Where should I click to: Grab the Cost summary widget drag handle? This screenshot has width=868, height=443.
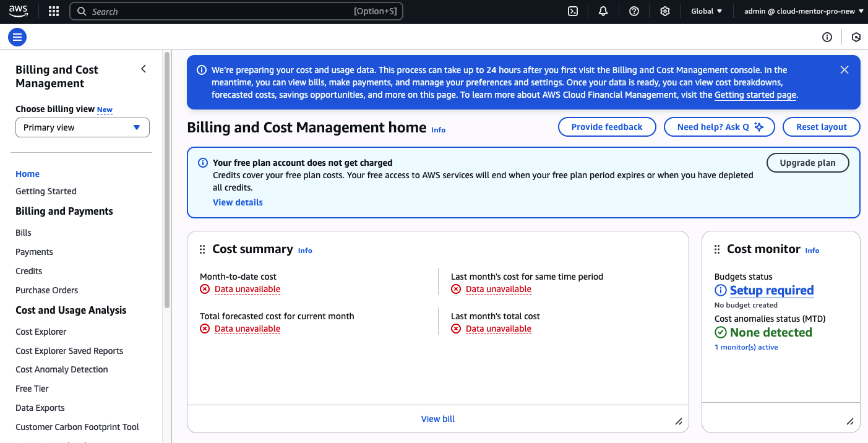point(202,249)
